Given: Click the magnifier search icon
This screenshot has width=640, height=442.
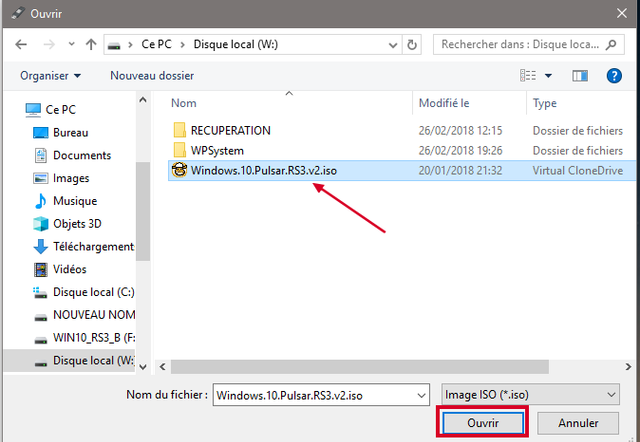Looking at the screenshot, I should tap(611, 44).
